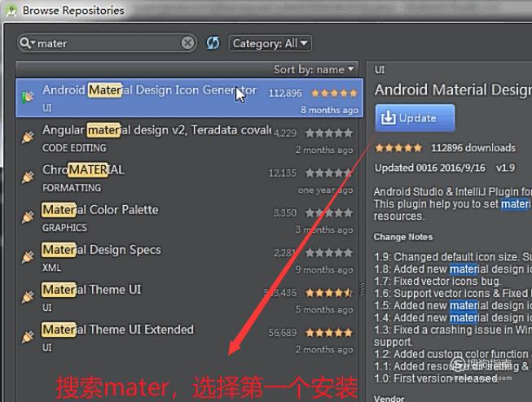The width and height of the screenshot is (532, 402).
Task: Click the GRAPHICS category label
Action: pos(64,228)
